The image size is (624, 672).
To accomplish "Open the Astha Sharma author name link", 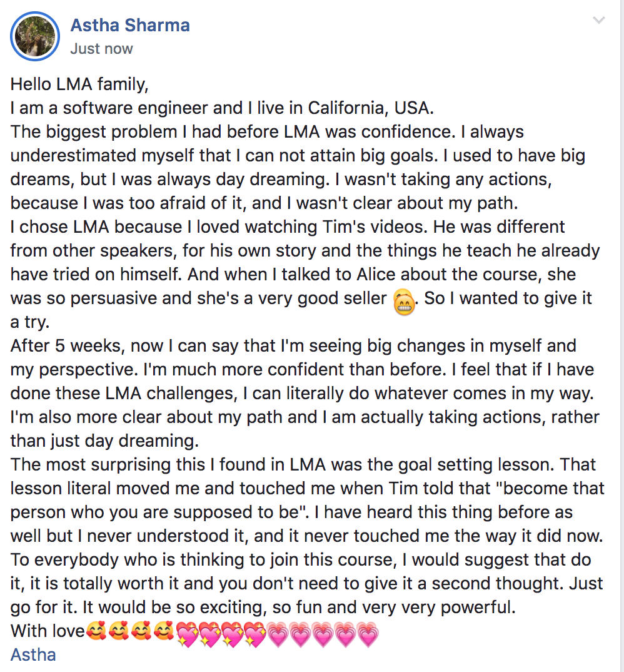I will click(x=130, y=25).
